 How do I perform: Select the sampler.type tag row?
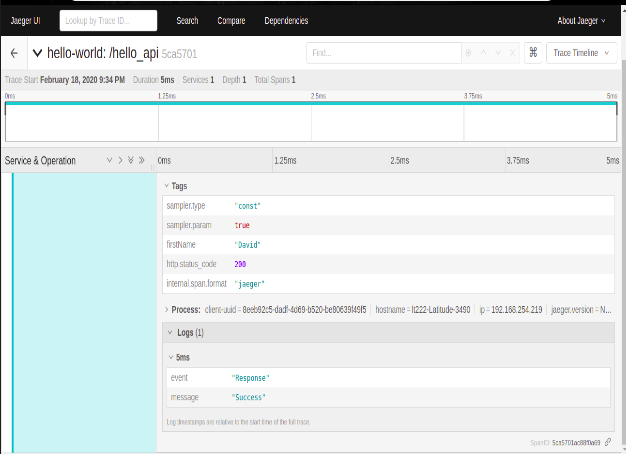(388, 206)
